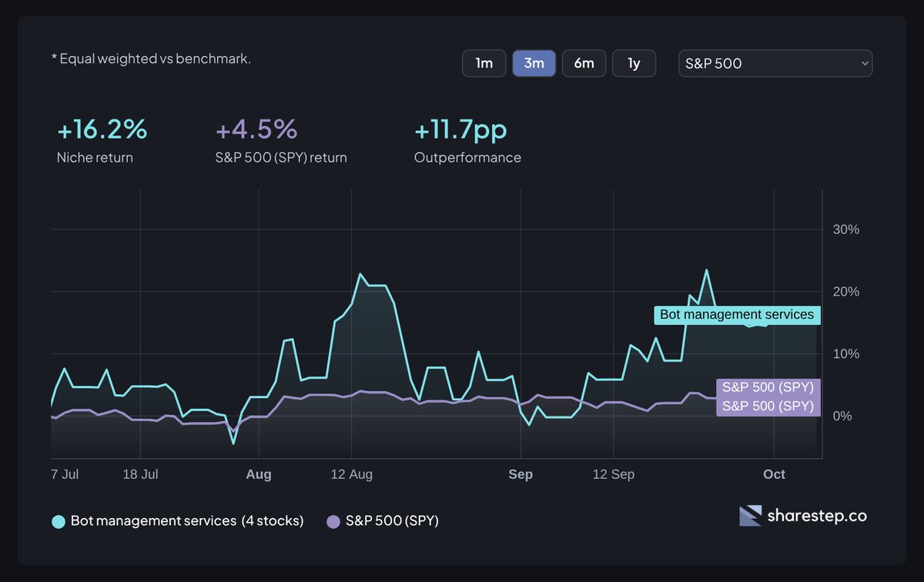Click the 7 Jul x-axis date
Screen dimensions: 924x582
[x=65, y=474]
